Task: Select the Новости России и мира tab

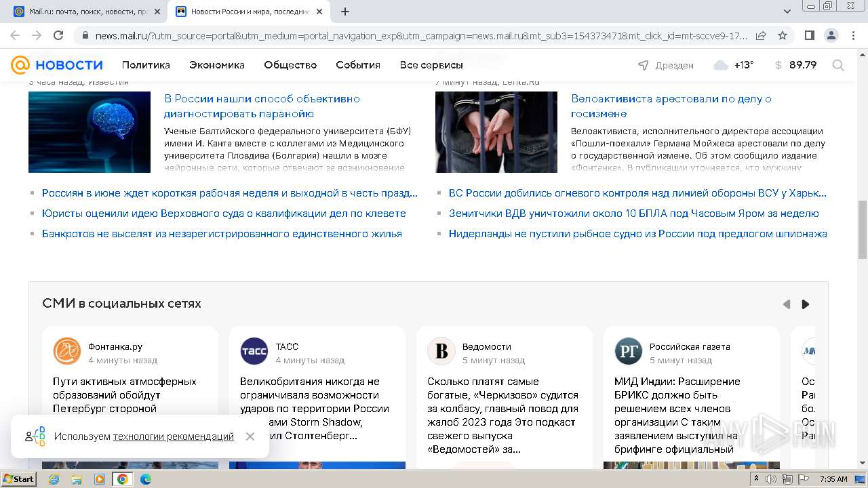Action: (x=248, y=12)
